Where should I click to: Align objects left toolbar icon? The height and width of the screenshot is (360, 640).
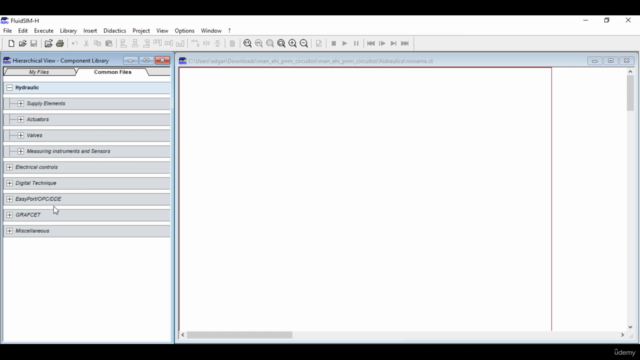click(123, 43)
